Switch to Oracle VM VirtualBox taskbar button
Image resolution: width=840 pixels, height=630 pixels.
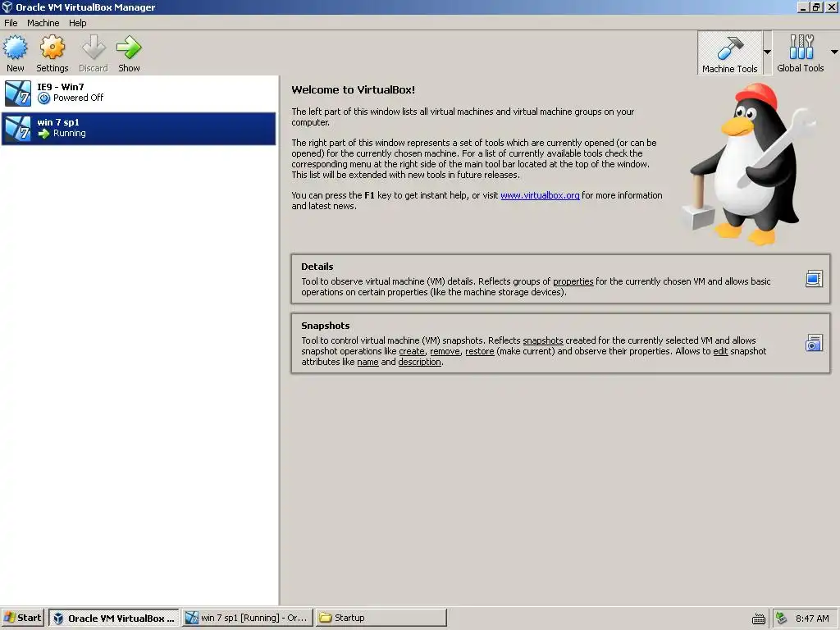tap(114, 618)
